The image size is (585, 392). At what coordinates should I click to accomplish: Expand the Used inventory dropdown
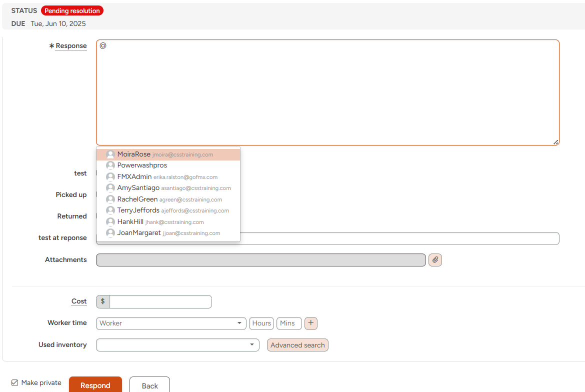(177, 345)
